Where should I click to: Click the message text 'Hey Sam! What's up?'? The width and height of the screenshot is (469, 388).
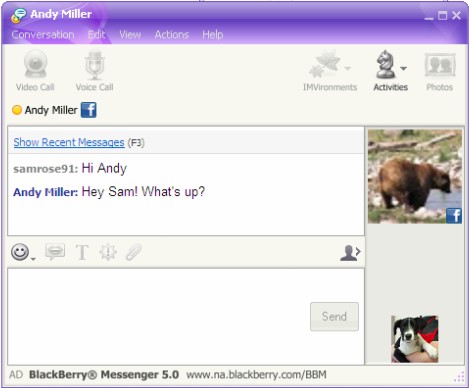(x=143, y=192)
